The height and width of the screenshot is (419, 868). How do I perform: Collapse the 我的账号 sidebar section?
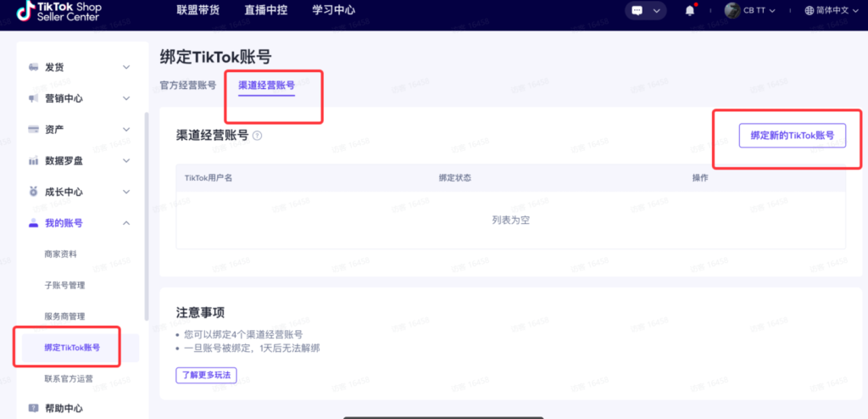(126, 223)
